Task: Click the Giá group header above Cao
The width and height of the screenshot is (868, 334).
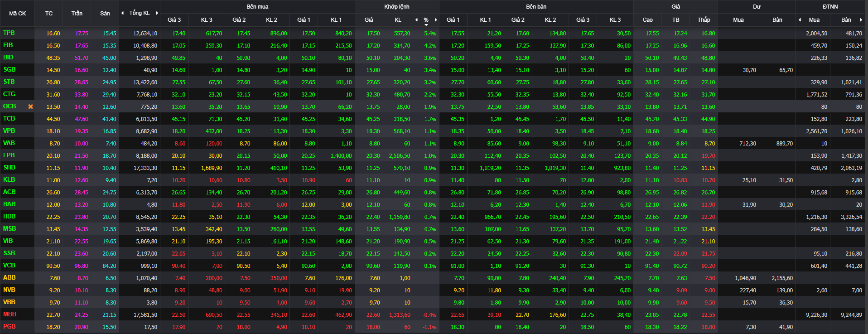Action: point(676,7)
